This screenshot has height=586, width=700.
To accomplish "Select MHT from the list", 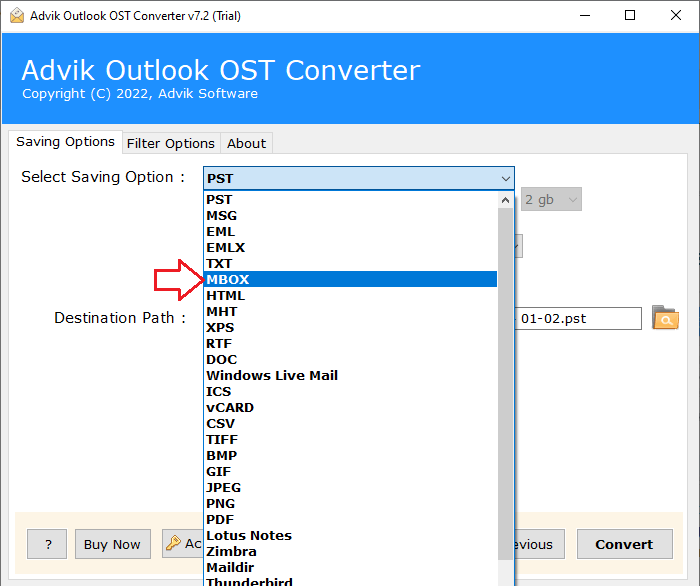I will click(x=350, y=312).
